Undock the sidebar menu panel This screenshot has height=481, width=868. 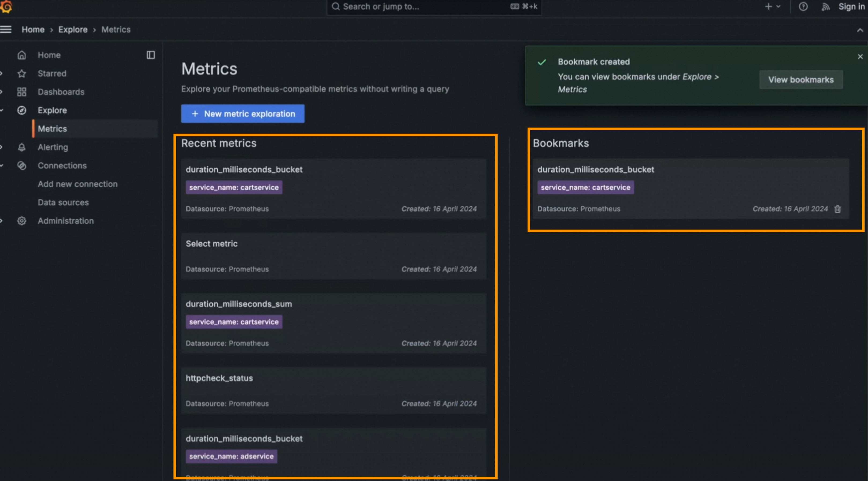tap(151, 55)
